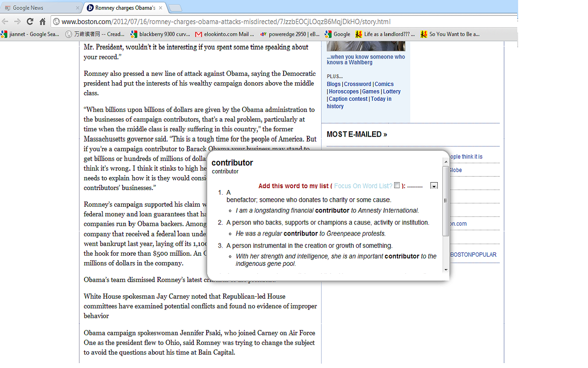
Task: Click the scroll-up arrow in definition popup
Action: 446,162
